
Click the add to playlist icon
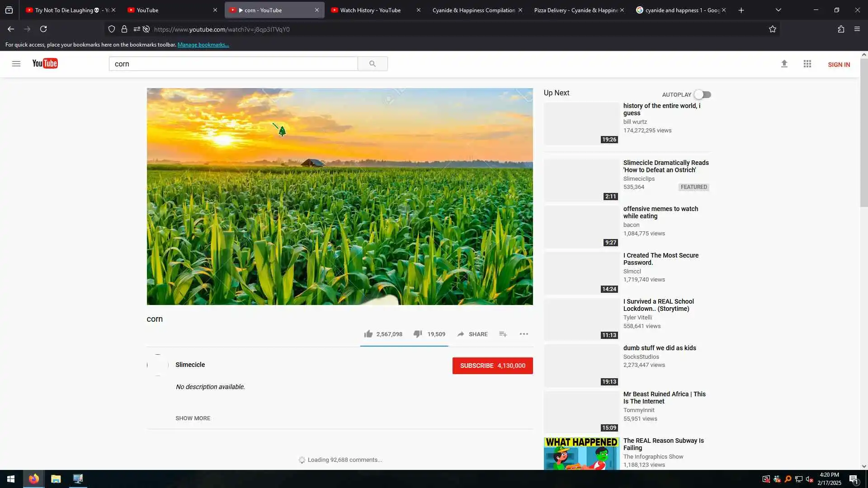(503, 334)
